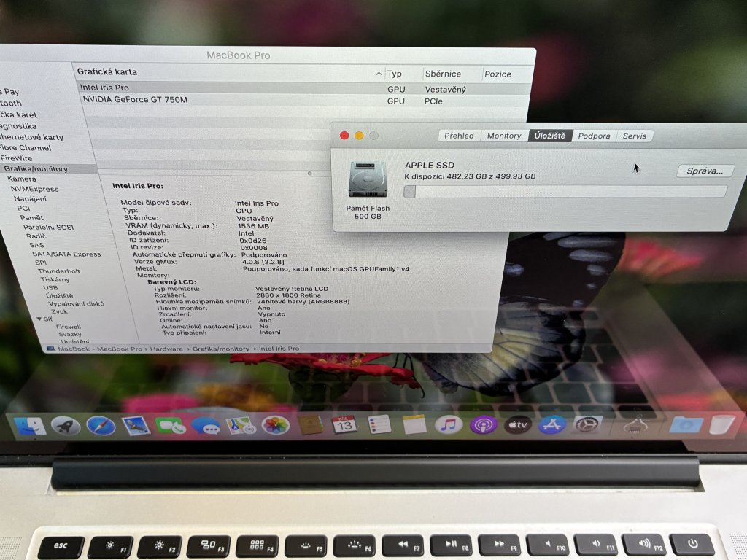Open System Information chip icon in Dock
Screen dimensions: 747x560
tap(635, 425)
